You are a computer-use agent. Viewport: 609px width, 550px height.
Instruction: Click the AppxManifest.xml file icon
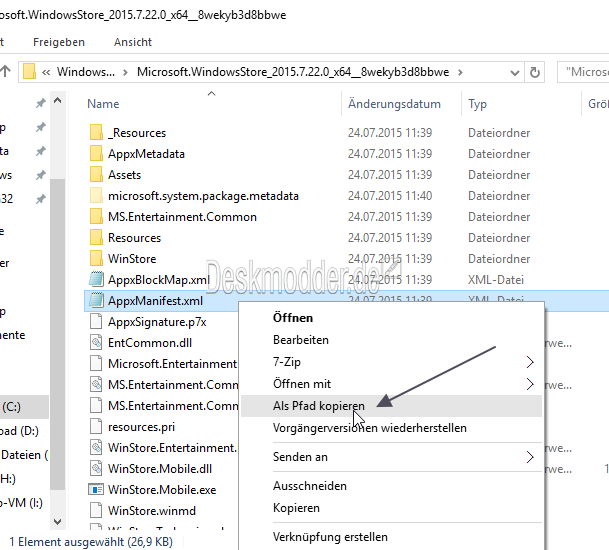[96, 300]
